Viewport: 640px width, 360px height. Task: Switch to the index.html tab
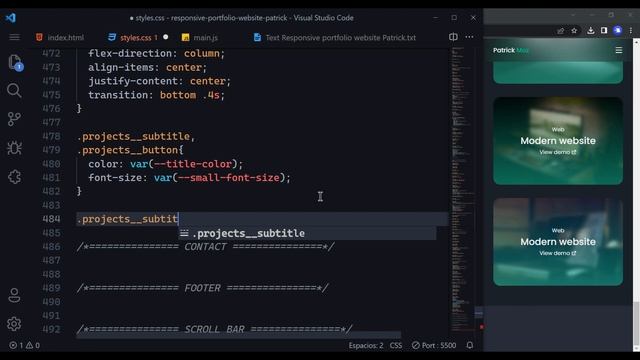pos(60,38)
